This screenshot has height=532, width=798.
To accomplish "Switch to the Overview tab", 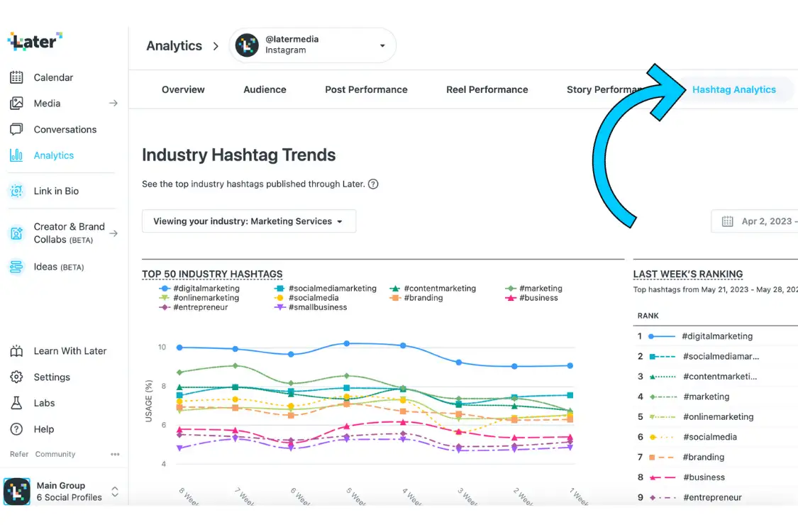I will (x=183, y=89).
